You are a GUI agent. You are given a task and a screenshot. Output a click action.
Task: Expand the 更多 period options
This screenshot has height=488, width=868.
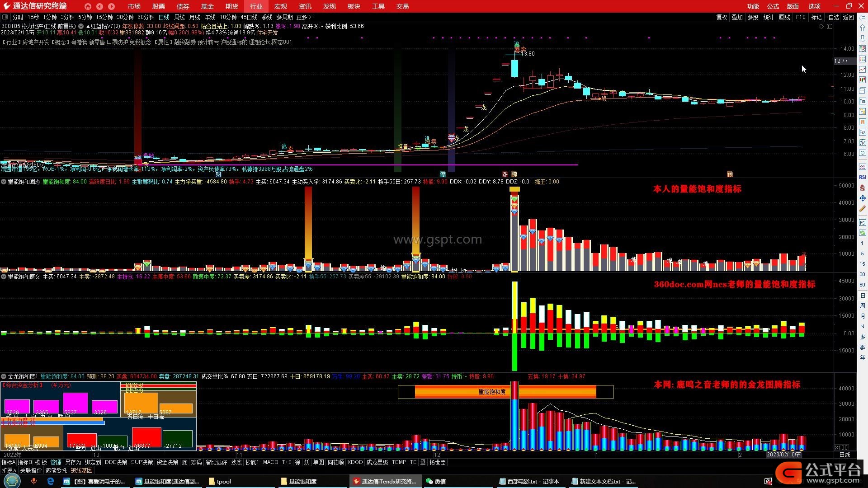click(x=304, y=17)
